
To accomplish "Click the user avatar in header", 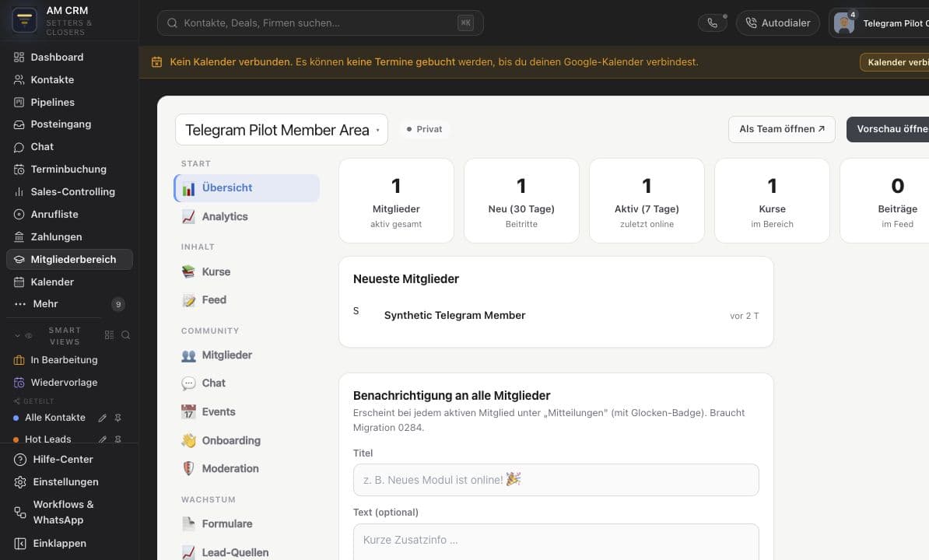I will tap(843, 23).
